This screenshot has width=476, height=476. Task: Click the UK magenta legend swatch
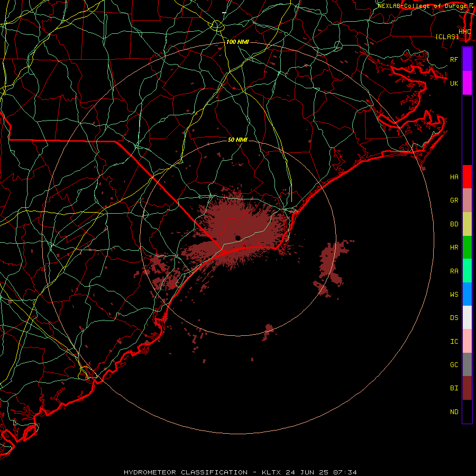(x=467, y=83)
